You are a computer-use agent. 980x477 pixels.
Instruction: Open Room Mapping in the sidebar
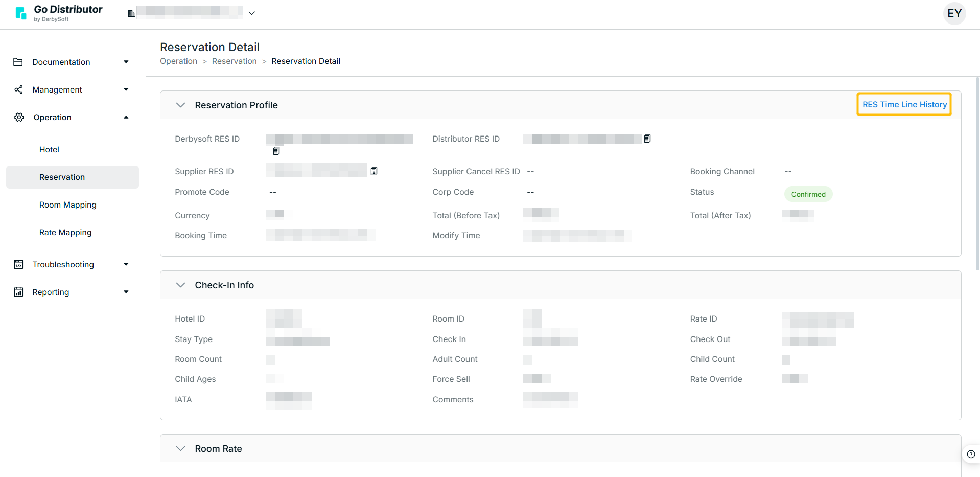[x=68, y=205]
